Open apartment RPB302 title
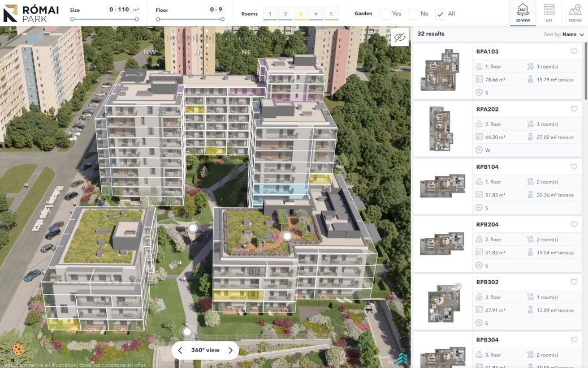The height and width of the screenshot is (368, 588). pos(487,283)
